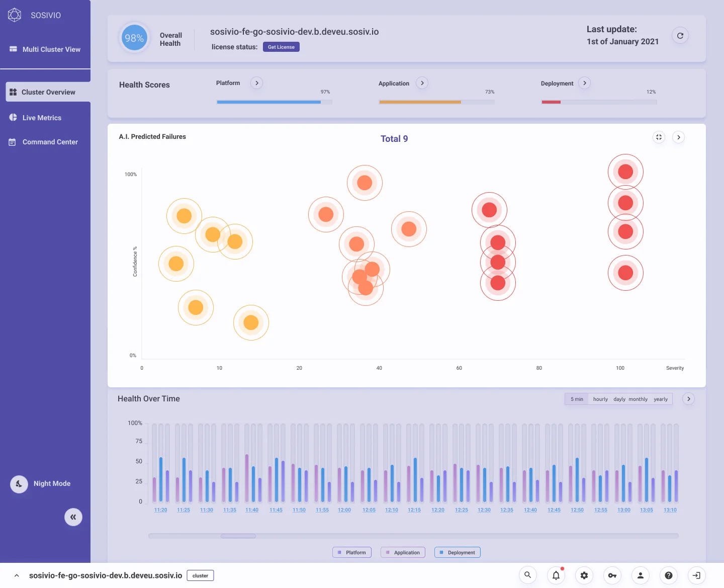724x588 pixels.
Task: Toggle Night Mode moon button
Action: click(19, 484)
